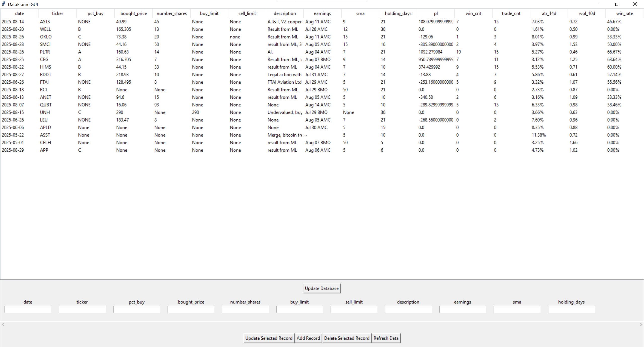Click right arrow of horizontal scrollbar
644x347 pixels.
click(641, 325)
